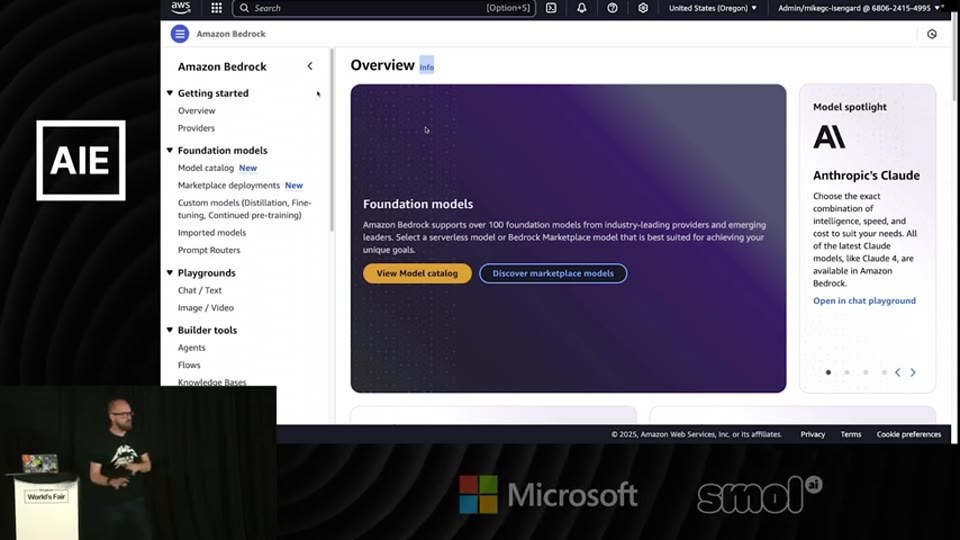Collapse the Amazon Bedrock side navigation
This screenshot has height=540, width=960.
[310, 66]
